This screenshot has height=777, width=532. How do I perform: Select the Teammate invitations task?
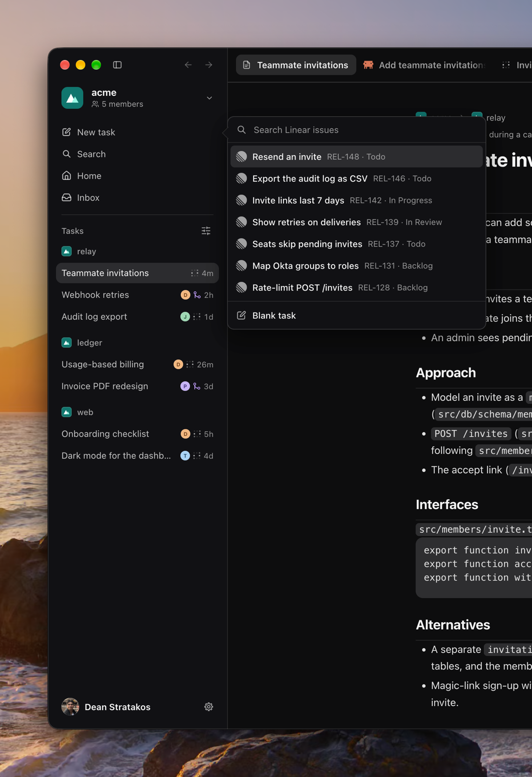click(137, 273)
